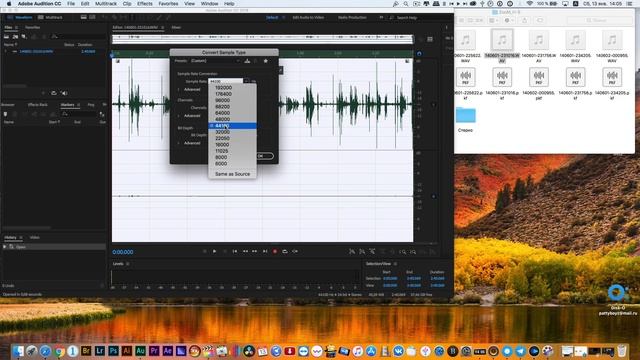The height and width of the screenshot is (360, 640).
Task: Click the Rewind transport button
Action: tap(245, 251)
